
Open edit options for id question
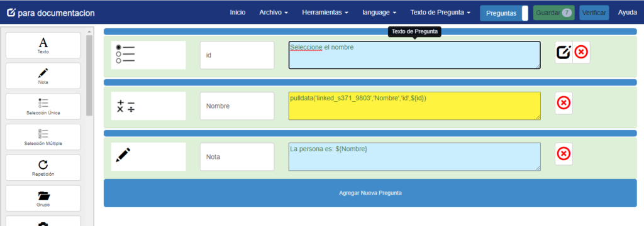563,52
